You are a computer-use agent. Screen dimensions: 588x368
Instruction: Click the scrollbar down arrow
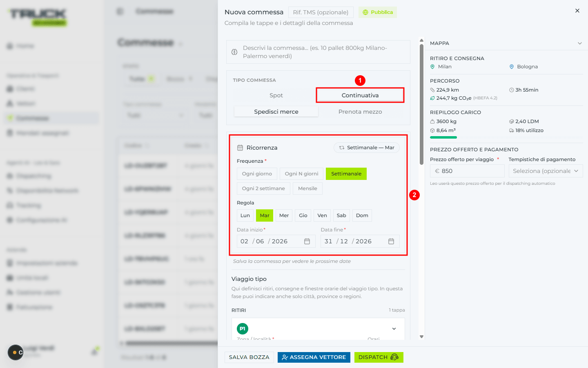(x=421, y=337)
